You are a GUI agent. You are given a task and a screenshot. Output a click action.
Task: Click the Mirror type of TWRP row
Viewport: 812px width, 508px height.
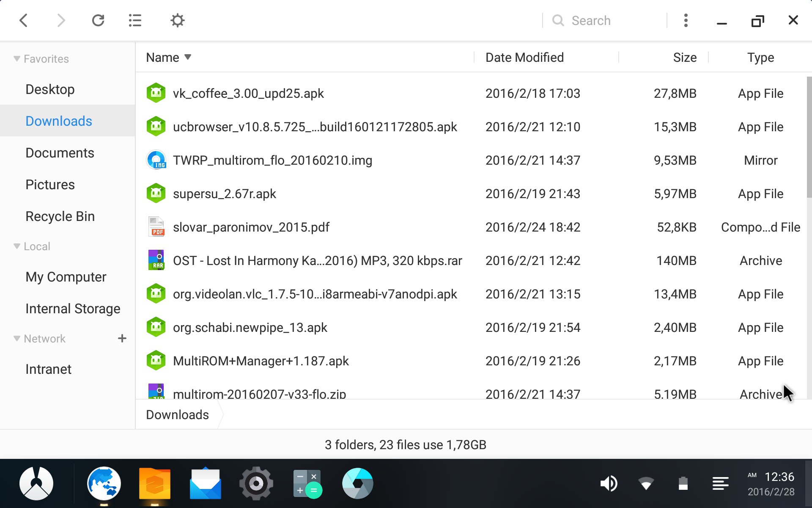(760, 160)
